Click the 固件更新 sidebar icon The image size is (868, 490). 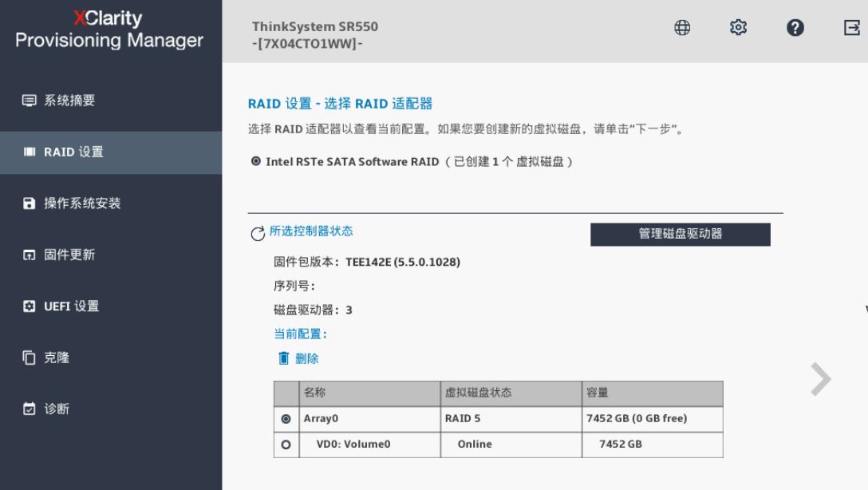(29, 255)
